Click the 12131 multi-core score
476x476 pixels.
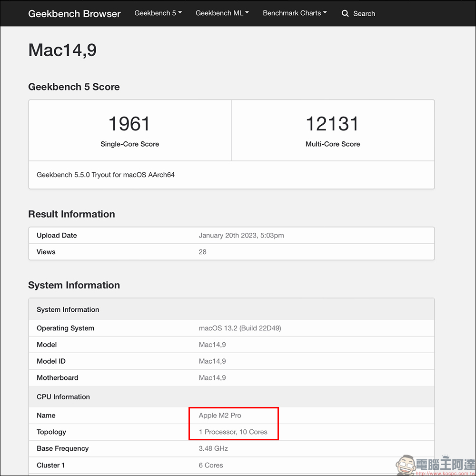(x=333, y=124)
